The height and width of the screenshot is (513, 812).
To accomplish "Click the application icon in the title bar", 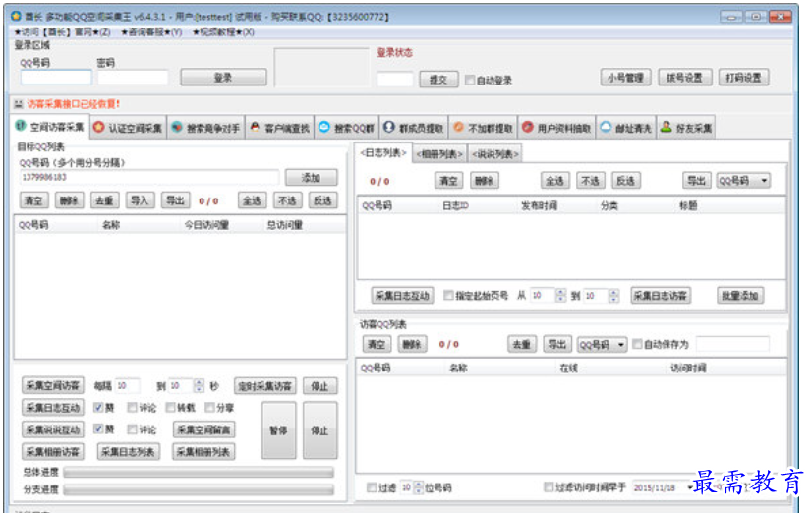I will (x=16, y=17).
